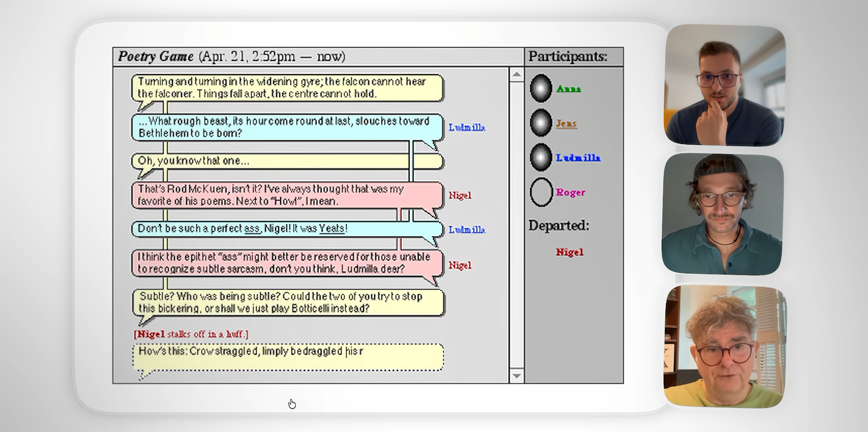Click the chat scrollbar up arrow
868x432 pixels.
coord(516,75)
